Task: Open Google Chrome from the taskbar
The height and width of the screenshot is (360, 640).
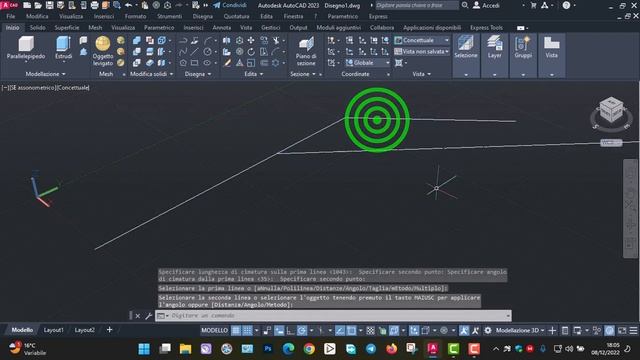Action: point(309,349)
